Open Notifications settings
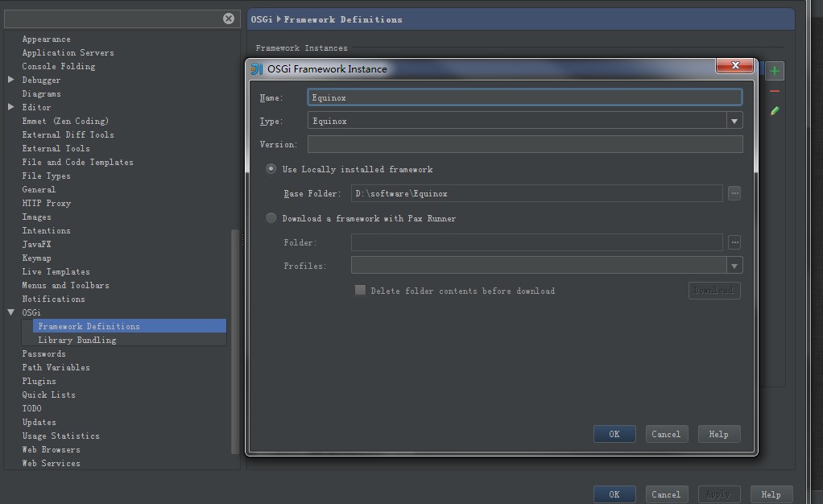 click(x=53, y=299)
